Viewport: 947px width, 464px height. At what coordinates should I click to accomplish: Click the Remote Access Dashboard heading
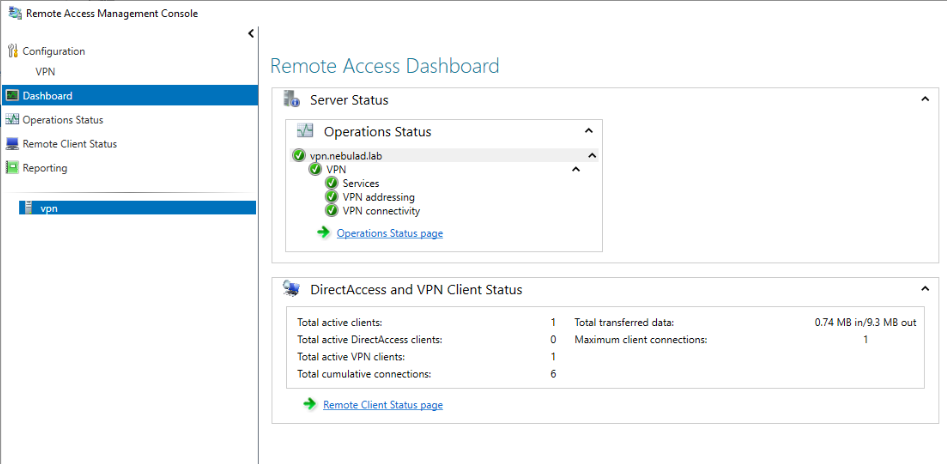[385, 66]
